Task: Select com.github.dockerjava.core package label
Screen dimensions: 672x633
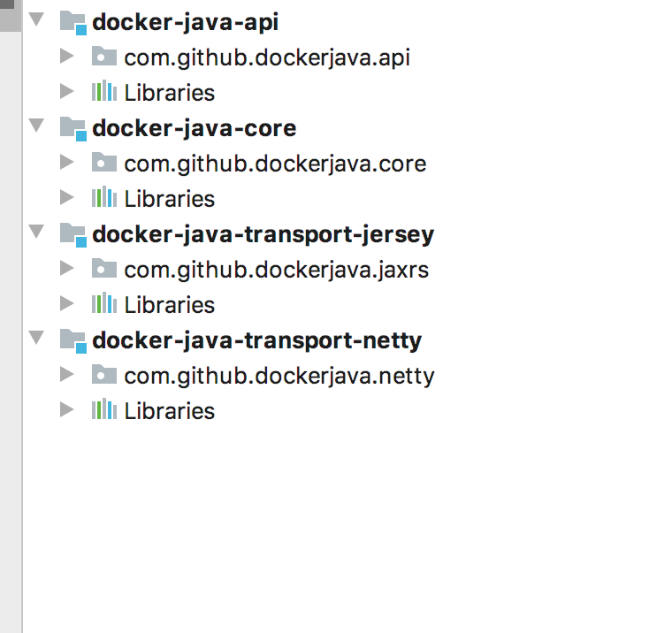Action: (x=275, y=164)
